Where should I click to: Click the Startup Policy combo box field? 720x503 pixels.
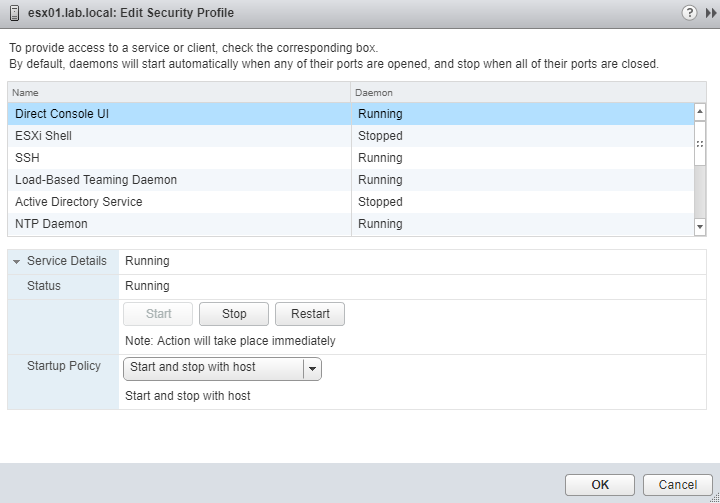point(213,368)
